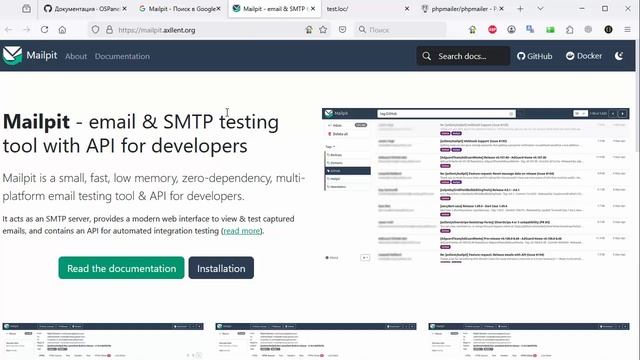Click the house icon inside the address bar

pyautogui.click(x=309, y=30)
